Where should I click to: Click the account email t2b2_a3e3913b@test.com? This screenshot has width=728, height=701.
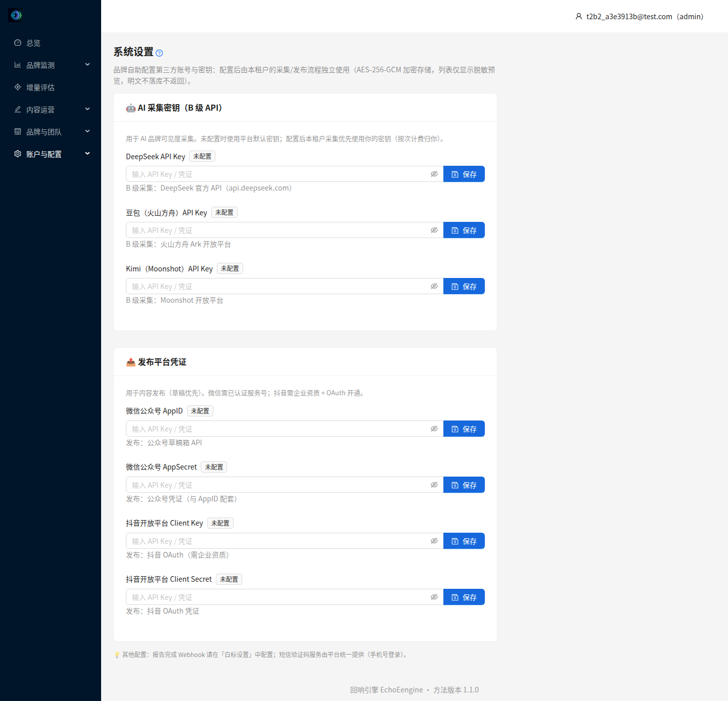point(629,17)
